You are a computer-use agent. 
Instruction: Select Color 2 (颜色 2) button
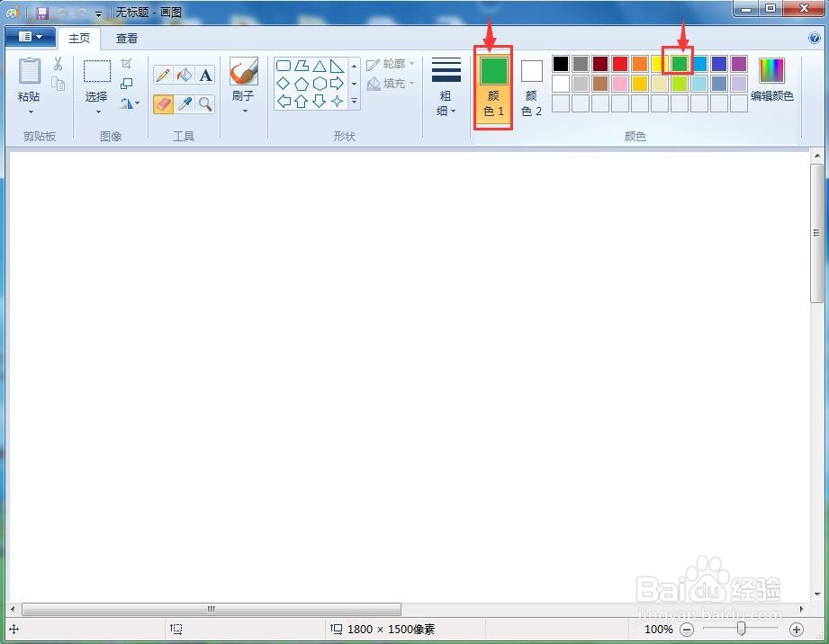[x=531, y=88]
